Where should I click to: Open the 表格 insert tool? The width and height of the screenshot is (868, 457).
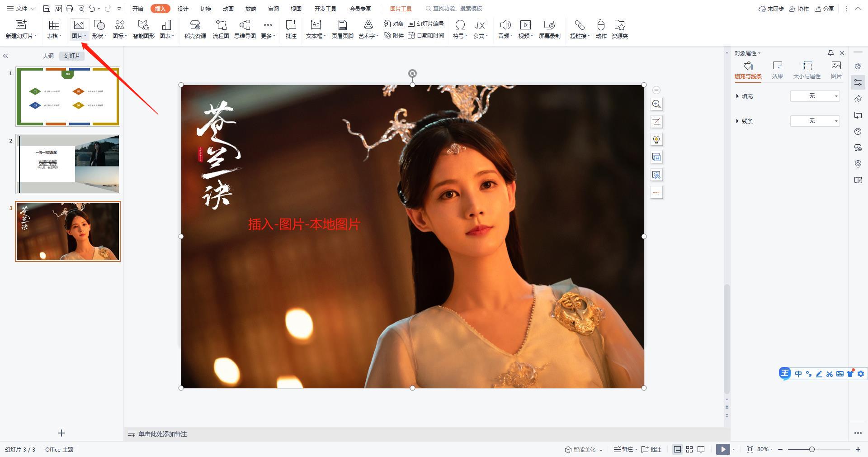[x=54, y=29]
